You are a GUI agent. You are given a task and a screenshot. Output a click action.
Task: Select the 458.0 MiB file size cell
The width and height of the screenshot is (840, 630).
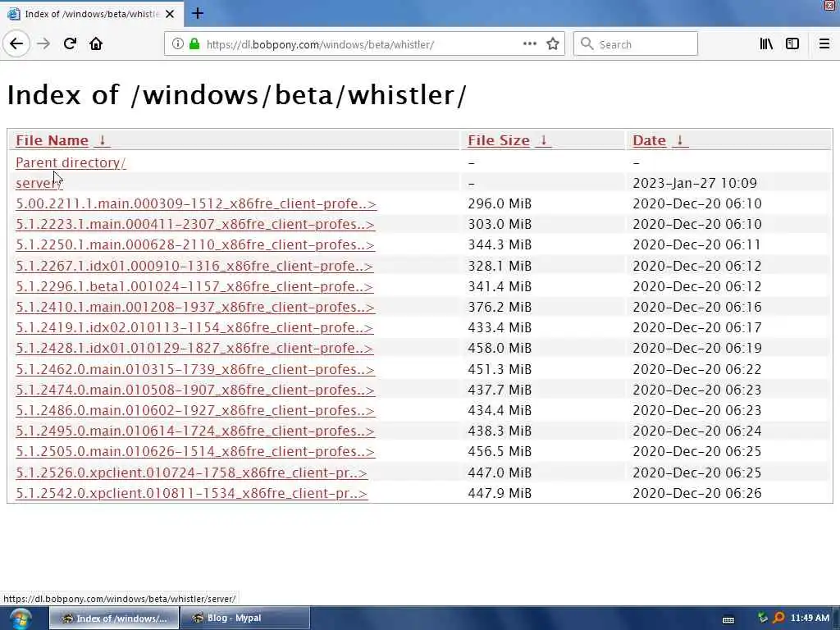click(x=500, y=348)
